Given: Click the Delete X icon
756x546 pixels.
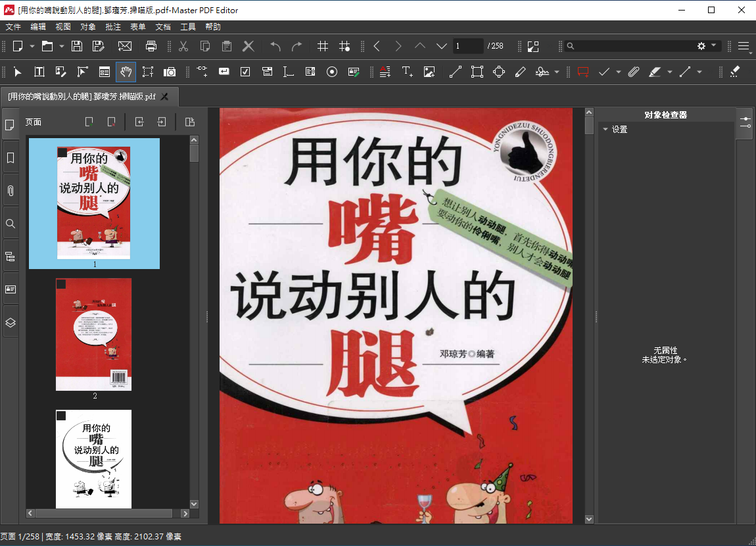Looking at the screenshot, I should click(x=248, y=46).
